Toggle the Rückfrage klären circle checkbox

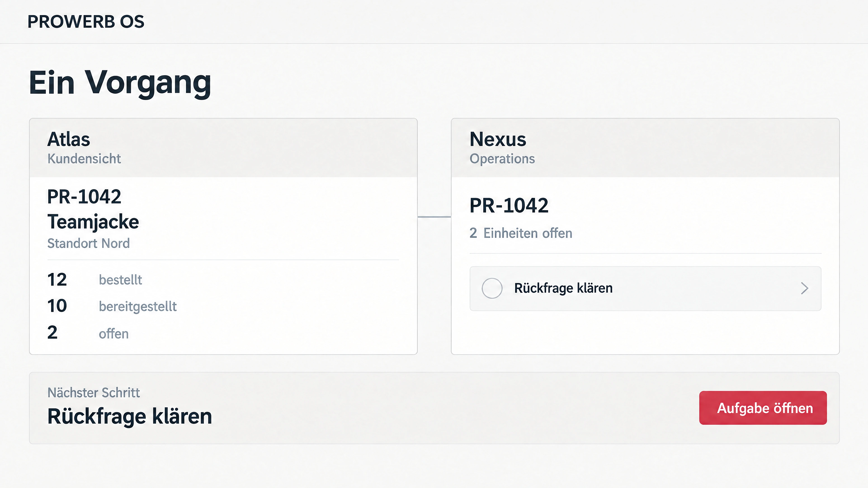pyautogui.click(x=492, y=288)
